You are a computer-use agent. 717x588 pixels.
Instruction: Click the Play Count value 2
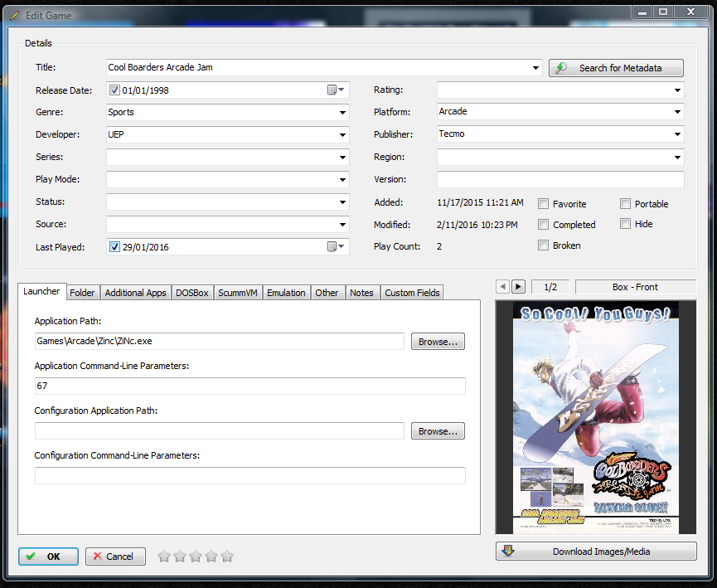(x=439, y=246)
